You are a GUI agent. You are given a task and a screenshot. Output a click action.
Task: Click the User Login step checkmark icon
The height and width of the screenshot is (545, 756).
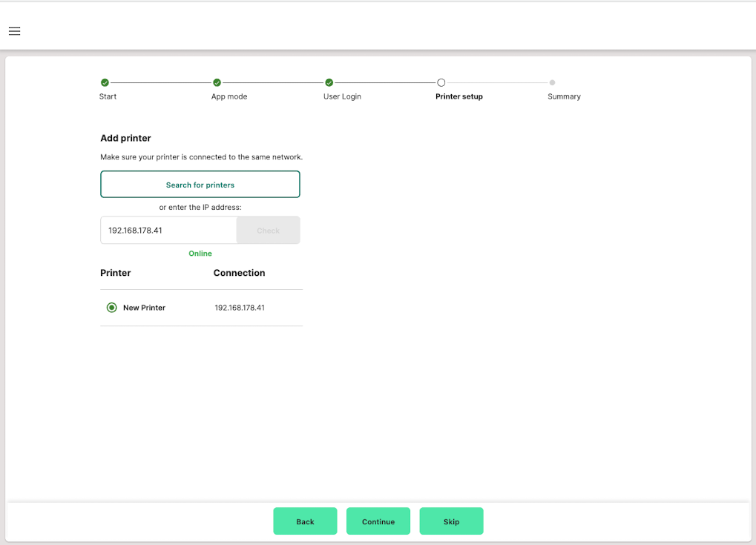[x=329, y=82]
